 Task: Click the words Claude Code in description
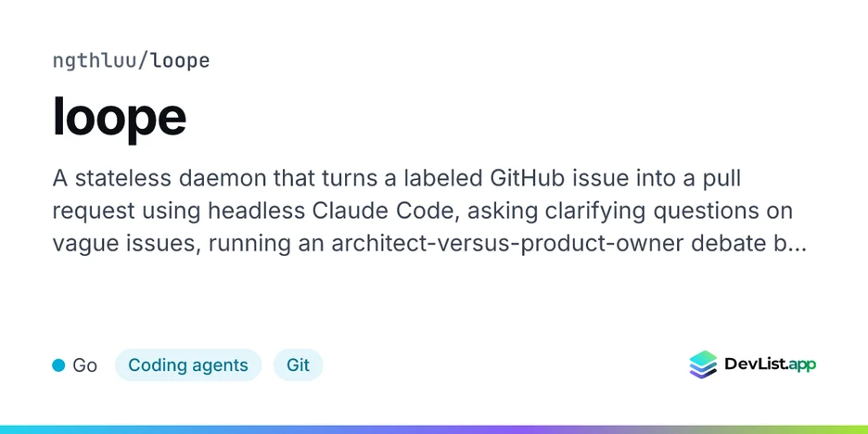[384, 211]
